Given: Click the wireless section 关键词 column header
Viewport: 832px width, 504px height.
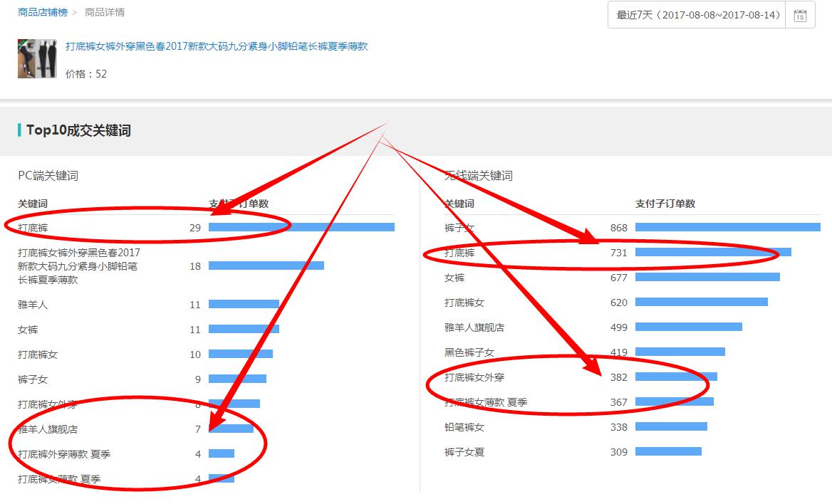Looking at the screenshot, I should point(459,204).
